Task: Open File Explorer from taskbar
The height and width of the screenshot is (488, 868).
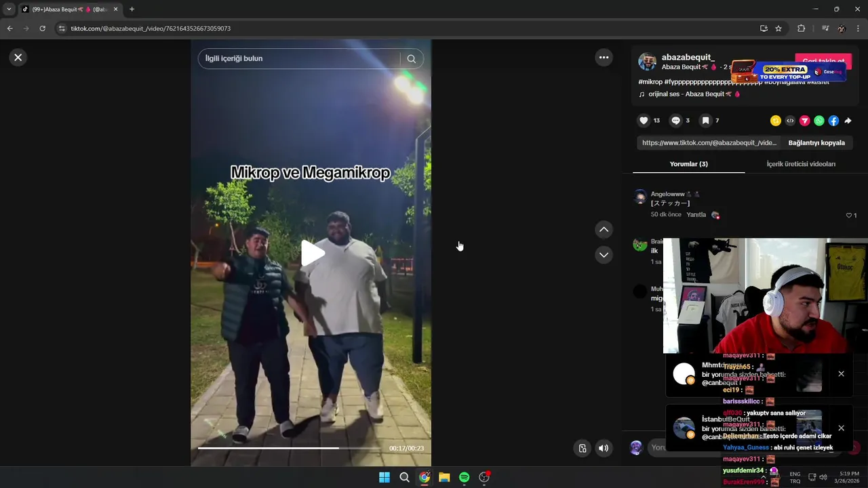Action: [444, 477]
